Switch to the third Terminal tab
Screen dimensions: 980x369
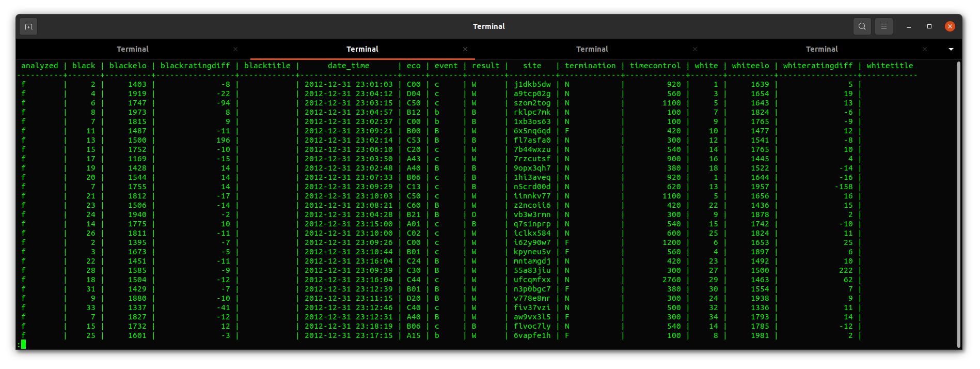(592, 49)
